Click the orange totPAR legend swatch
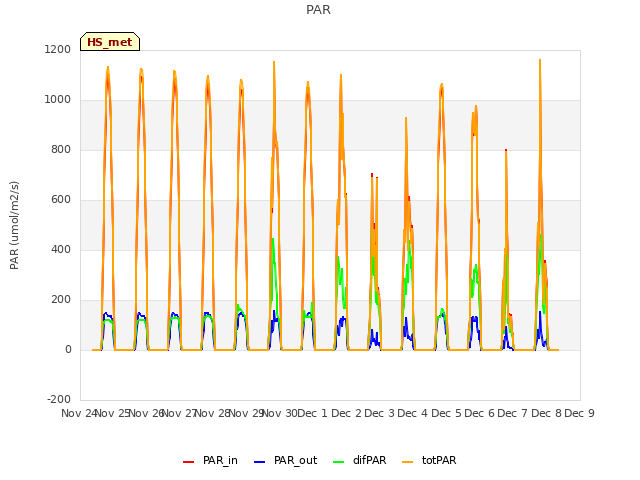This screenshot has height=480, width=640. [x=407, y=462]
